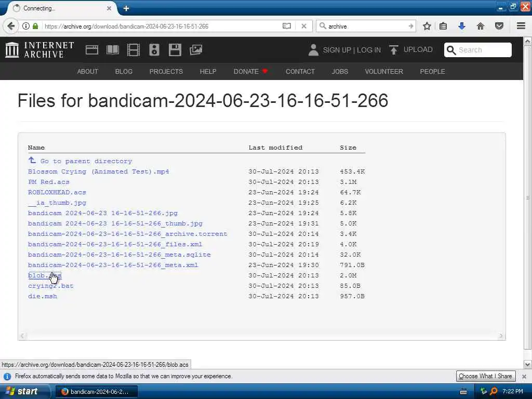The height and width of the screenshot is (399, 532).
Task: Open Images icon in archive nav
Action: click(196, 50)
